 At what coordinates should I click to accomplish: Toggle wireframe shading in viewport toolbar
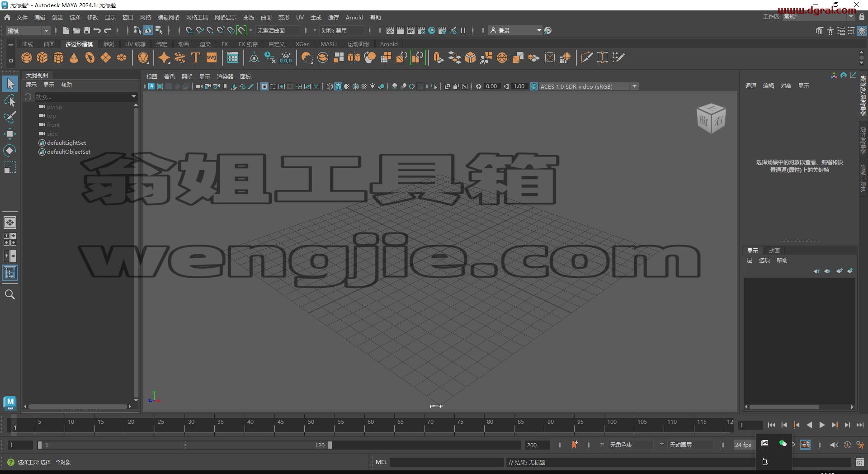tap(330, 86)
